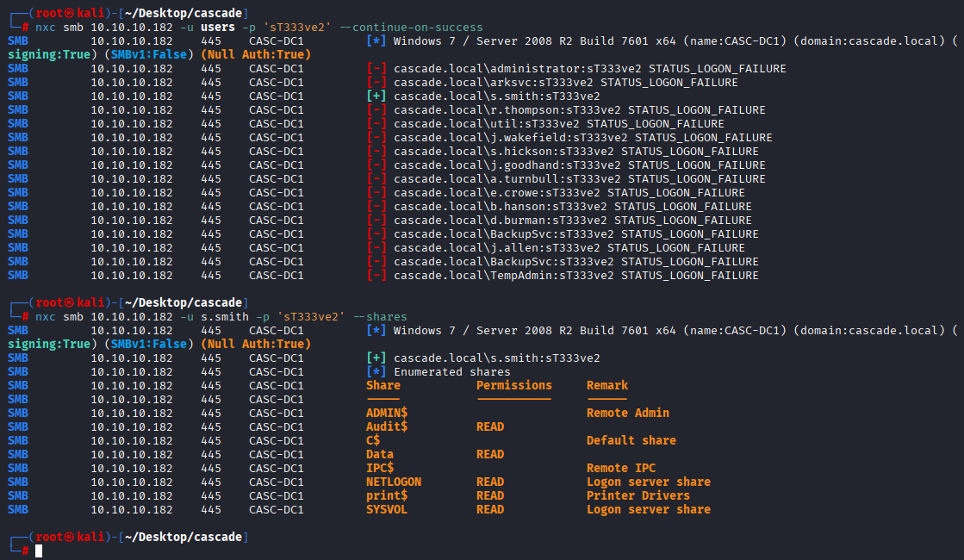
Task: Click 'Logon server share' remark for SYSVOL
Action: (649, 509)
